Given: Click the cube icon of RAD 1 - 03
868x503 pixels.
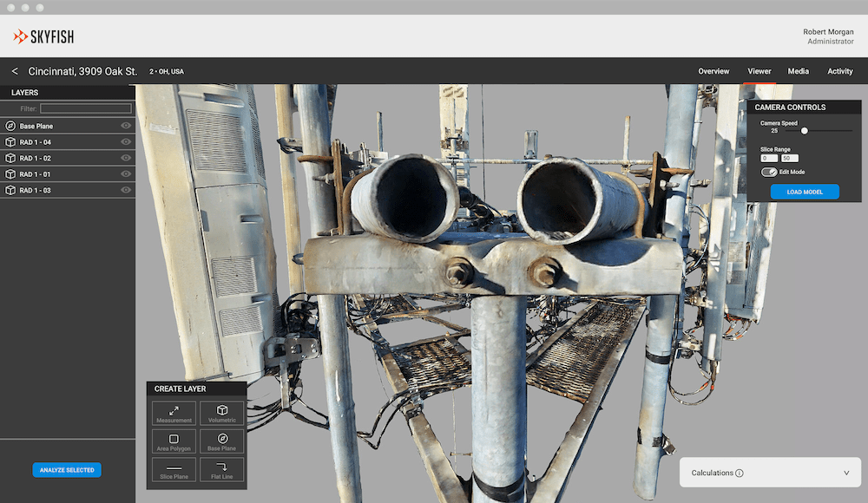Looking at the screenshot, I should [x=10, y=190].
